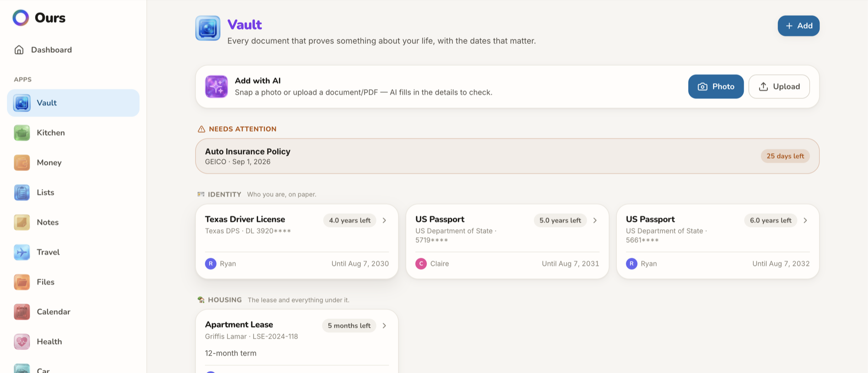Expand the Texas Driver License chevron

pos(384,220)
